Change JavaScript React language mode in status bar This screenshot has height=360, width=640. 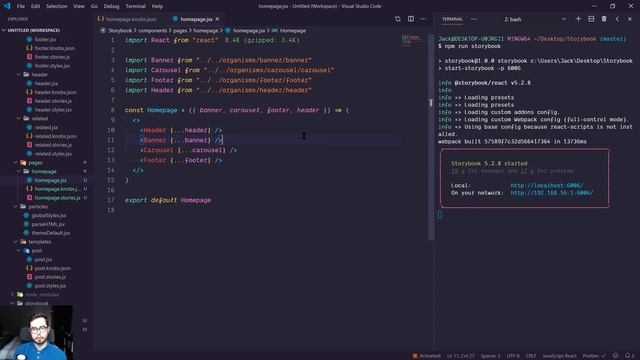(x=559, y=356)
